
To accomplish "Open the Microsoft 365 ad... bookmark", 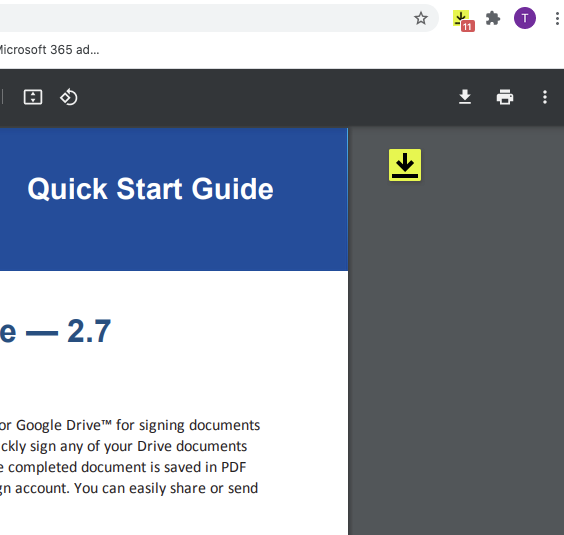I will [49, 50].
